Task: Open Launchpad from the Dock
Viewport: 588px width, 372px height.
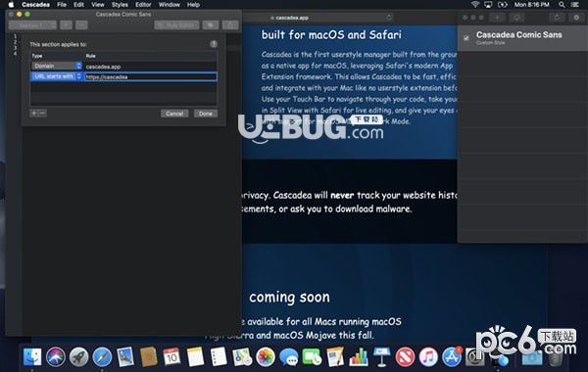Action: click(x=78, y=356)
